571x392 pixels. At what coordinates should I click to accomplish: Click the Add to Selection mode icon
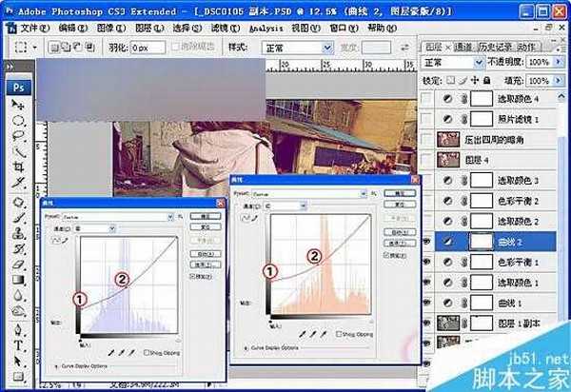click(x=66, y=47)
